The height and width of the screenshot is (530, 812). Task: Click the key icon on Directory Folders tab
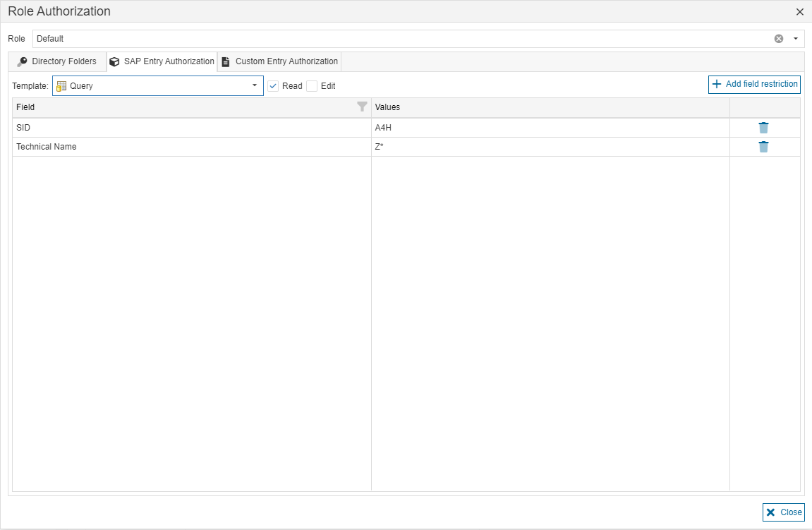pyautogui.click(x=22, y=62)
